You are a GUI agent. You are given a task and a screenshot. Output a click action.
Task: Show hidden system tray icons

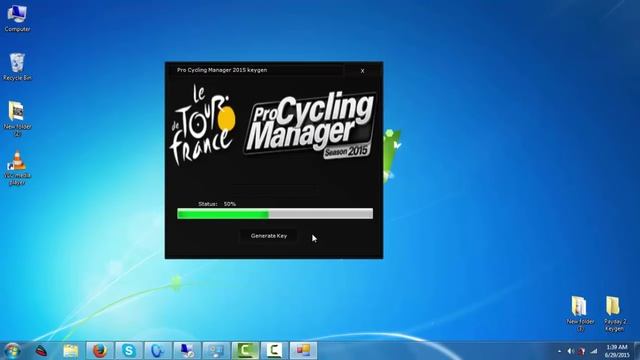point(560,351)
